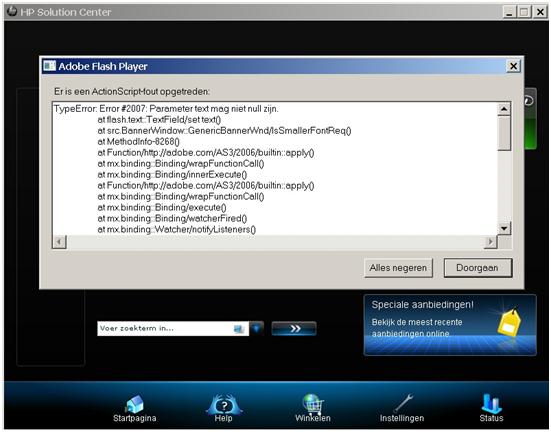Click 'at mx.binding::Binding/execute()' line
Image resolution: width=551 pixels, height=432 pixels.
pyautogui.click(x=162, y=207)
